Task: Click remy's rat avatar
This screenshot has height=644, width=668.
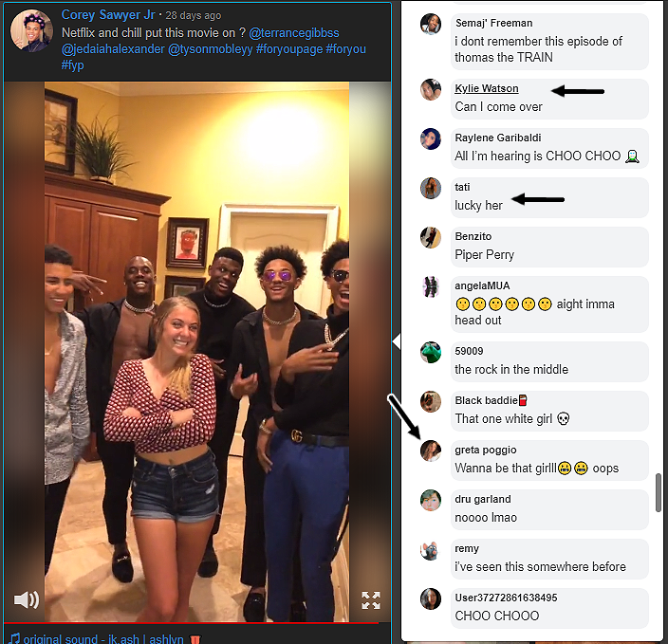Action: (431, 550)
